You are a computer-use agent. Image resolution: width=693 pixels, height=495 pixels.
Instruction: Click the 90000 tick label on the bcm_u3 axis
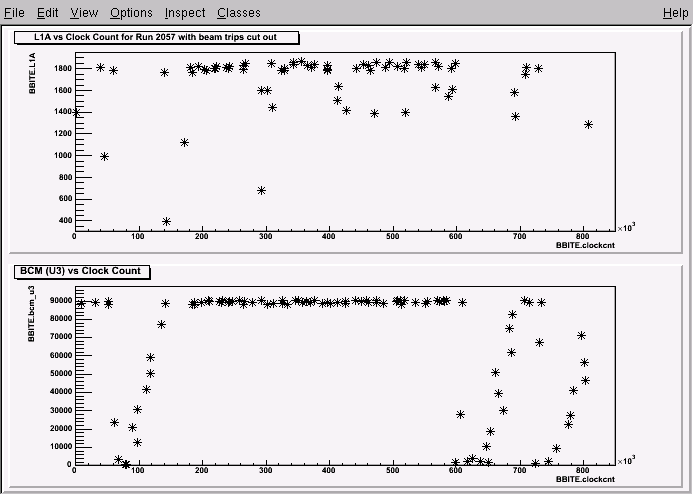(61, 301)
